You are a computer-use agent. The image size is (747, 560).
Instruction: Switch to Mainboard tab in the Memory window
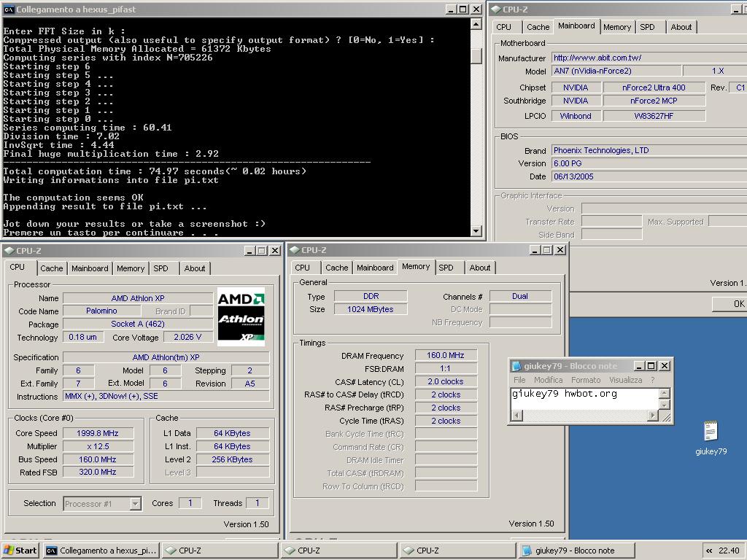coord(376,268)
